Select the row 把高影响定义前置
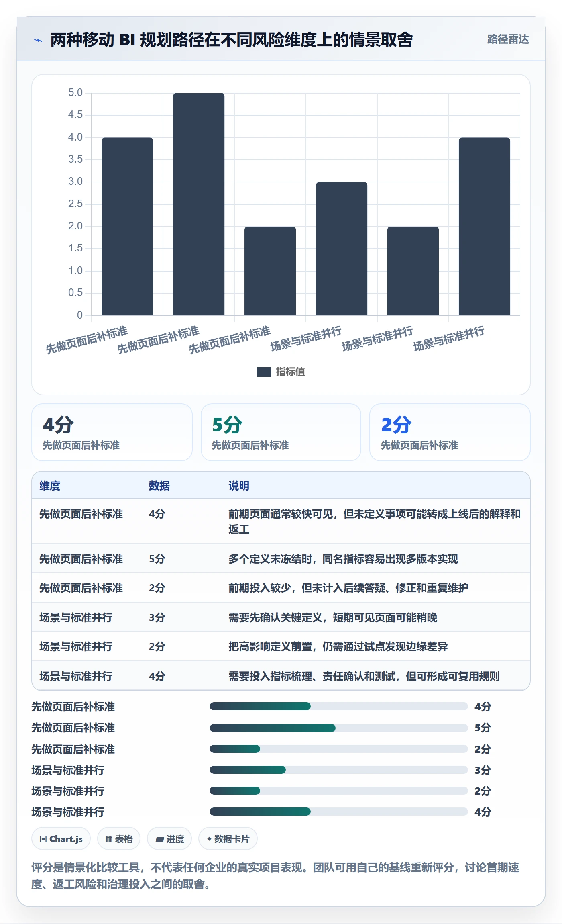This screenshot has height=924, width=562. tap(281, 646)
